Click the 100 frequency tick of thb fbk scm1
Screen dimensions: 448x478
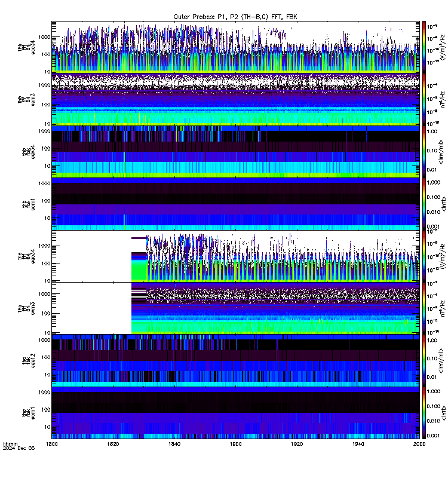46,201
